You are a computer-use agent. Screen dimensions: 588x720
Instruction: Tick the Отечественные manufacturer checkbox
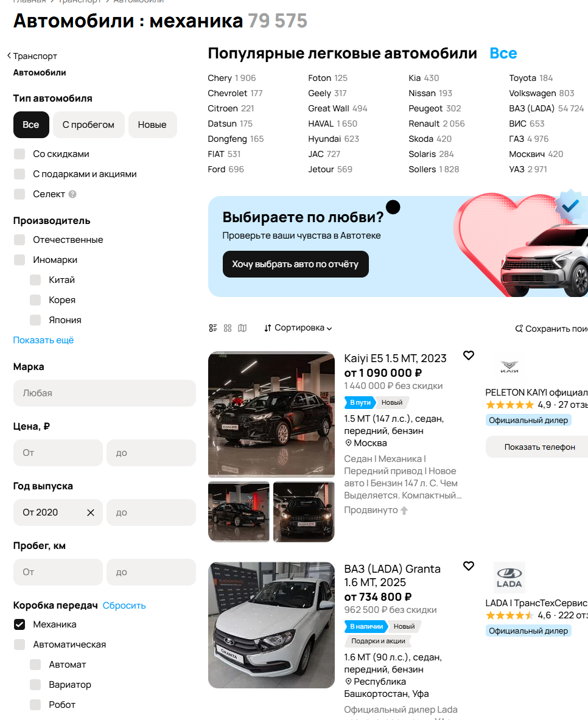[19, 240]
